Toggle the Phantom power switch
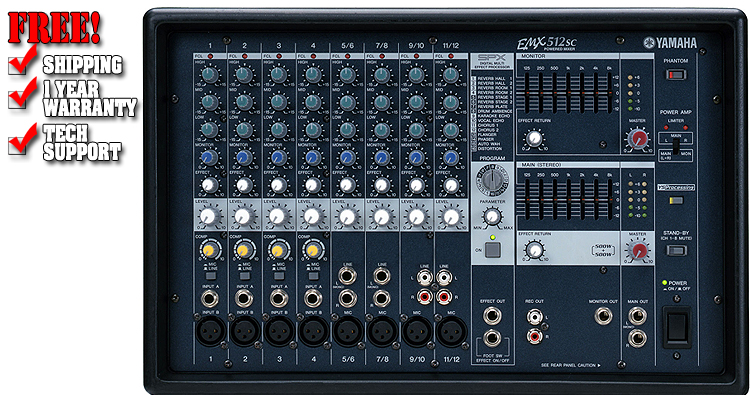Screen dimensions: 750x395 pyautogui.click(x=676, y=75)
